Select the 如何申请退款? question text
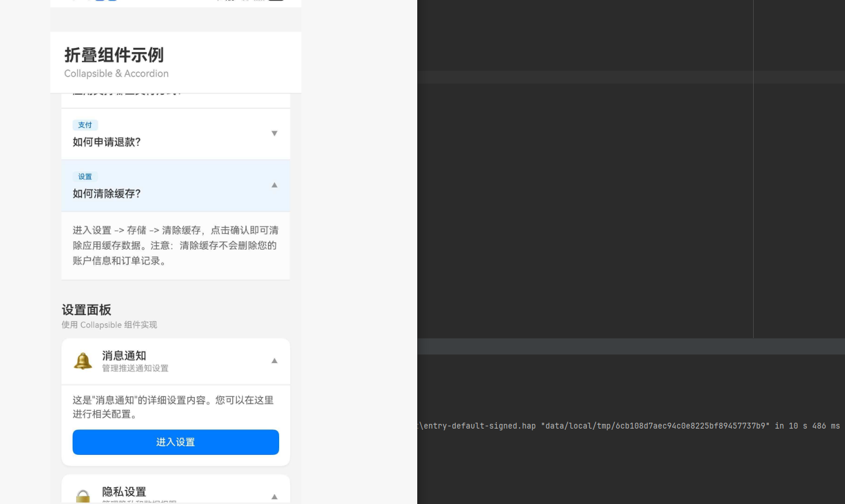This screenshot has height=504, width=845. 107,142
